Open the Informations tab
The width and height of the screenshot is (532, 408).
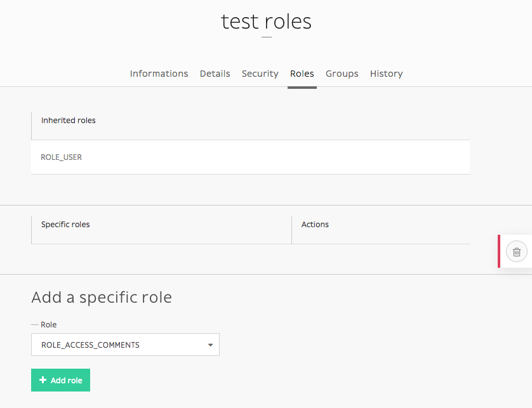click(x=159, y=74)
